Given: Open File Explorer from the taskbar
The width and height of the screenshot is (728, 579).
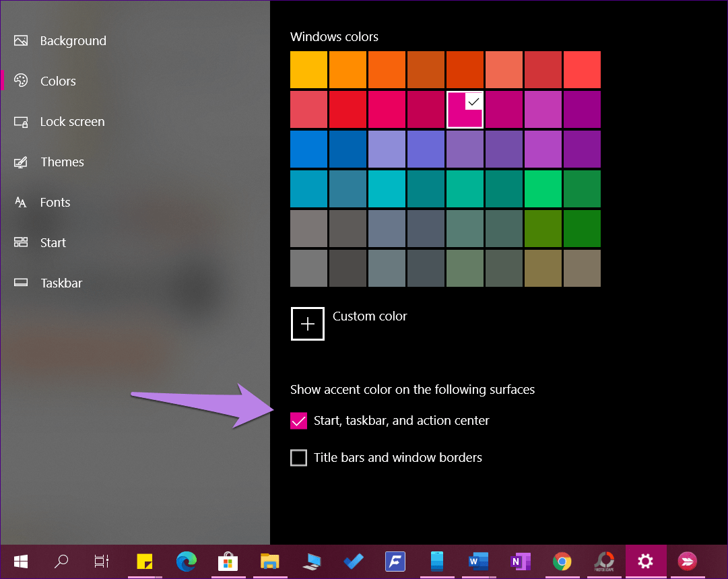Looking at the screenshot, I should point(270,561).
